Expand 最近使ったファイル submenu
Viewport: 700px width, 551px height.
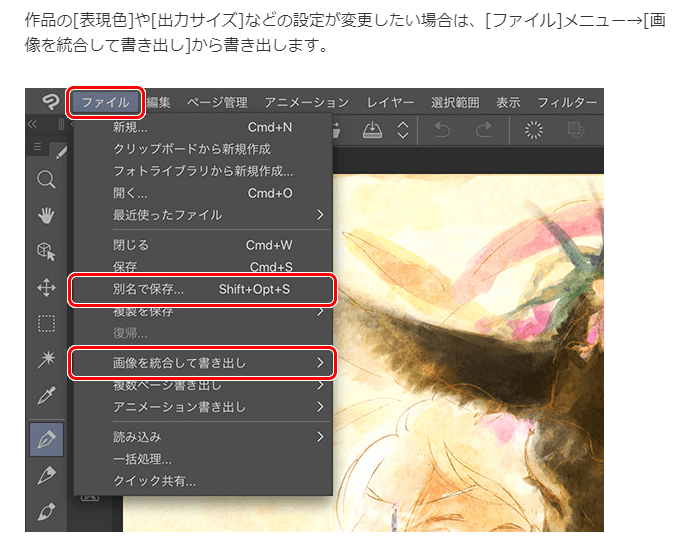(203, 215)
